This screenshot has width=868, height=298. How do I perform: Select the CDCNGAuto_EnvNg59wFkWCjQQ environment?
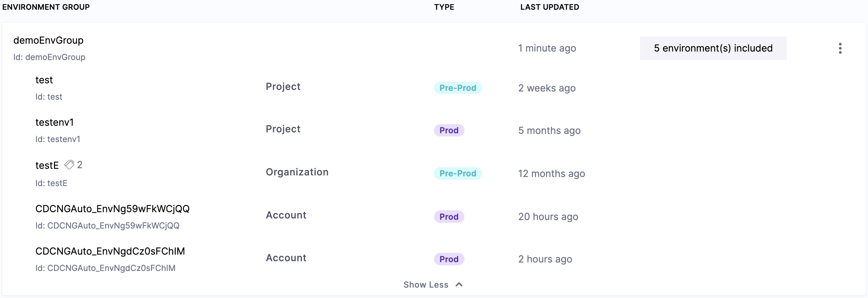(112, 209)
